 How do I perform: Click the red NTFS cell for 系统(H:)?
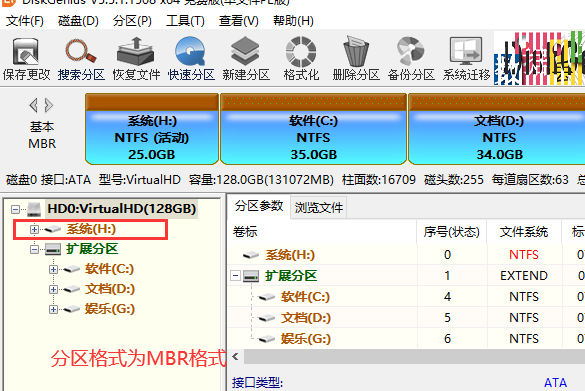point(524,255)
